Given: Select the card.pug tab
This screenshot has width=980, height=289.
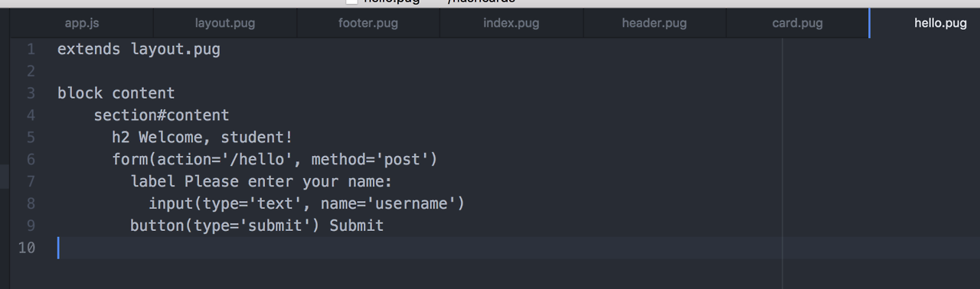Looking at the screenshot, I should [x=798, y=23].
